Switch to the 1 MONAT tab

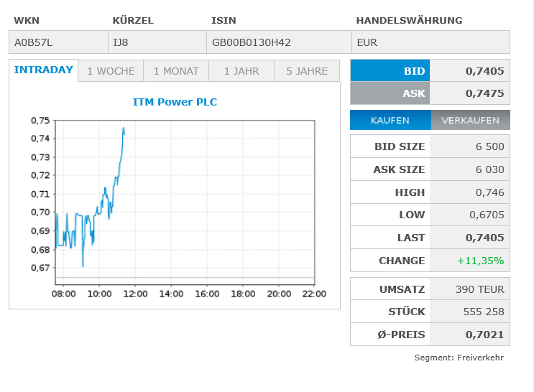coord(176,71)
